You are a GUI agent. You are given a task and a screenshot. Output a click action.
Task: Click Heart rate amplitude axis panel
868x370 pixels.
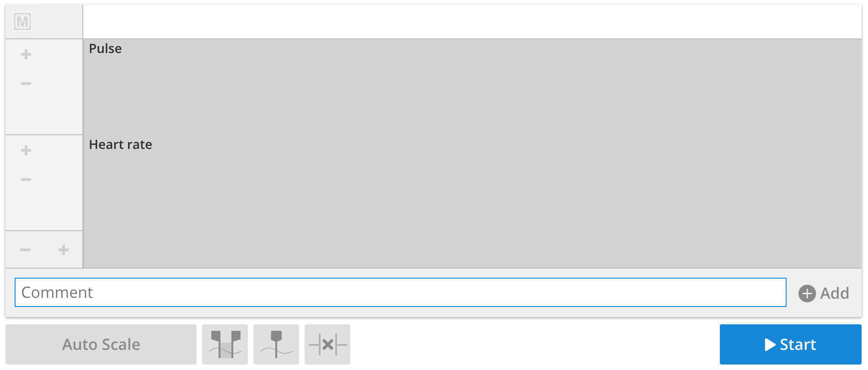pos(44,183)
